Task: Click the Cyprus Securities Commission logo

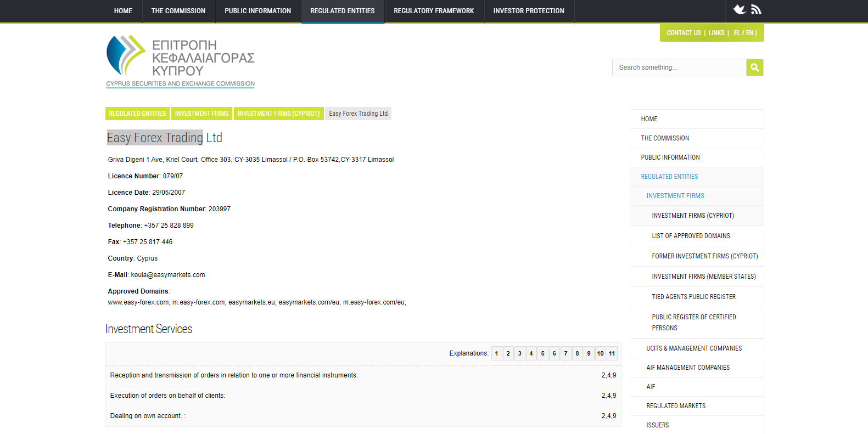Action: [181, 61]
